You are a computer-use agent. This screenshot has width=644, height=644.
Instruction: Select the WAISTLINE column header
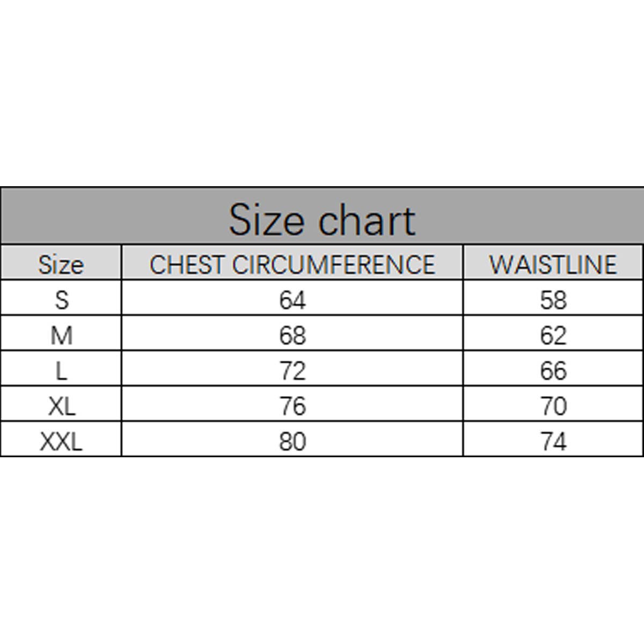pos(553,265)
